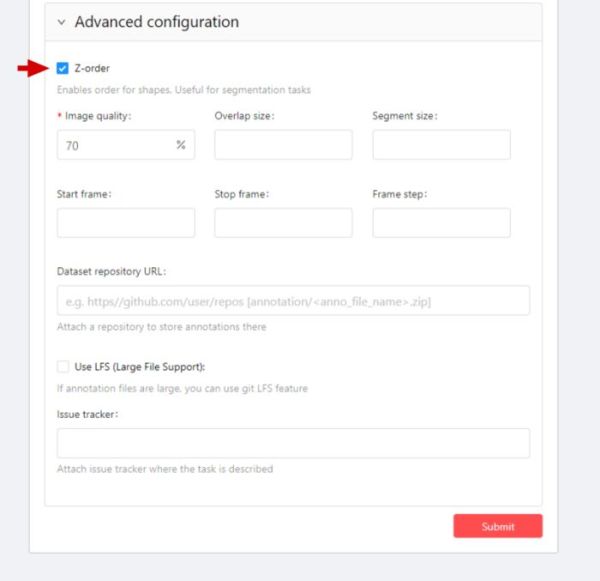Click the Use LFS (Large File Support) label
The height and width of the screenshot is (581, 600).
pyautogui.click(x=139, y=367)
